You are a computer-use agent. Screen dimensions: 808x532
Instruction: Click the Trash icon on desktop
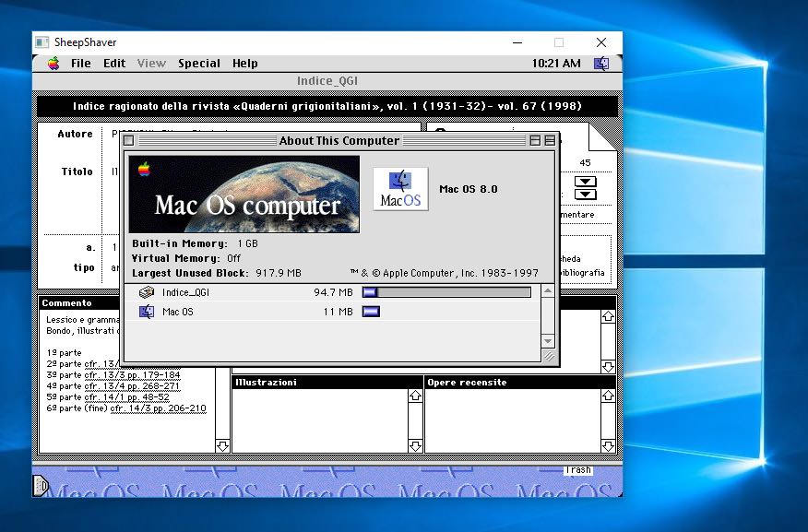coord(577,470)
